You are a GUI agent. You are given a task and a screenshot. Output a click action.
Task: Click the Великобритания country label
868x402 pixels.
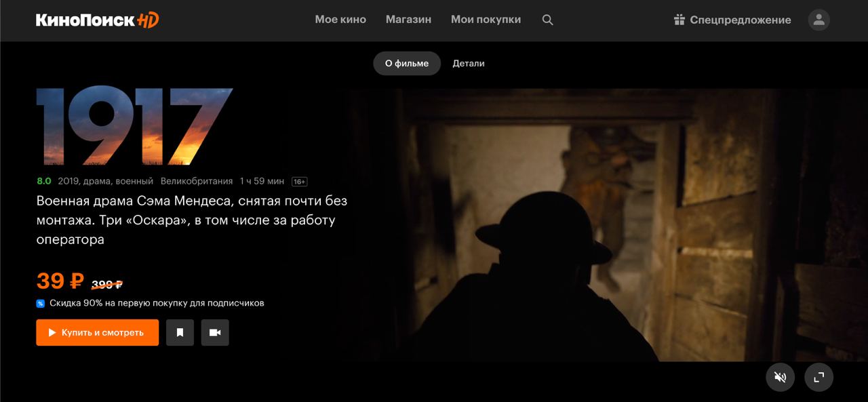pyautogui.click(x=197, y=181)
